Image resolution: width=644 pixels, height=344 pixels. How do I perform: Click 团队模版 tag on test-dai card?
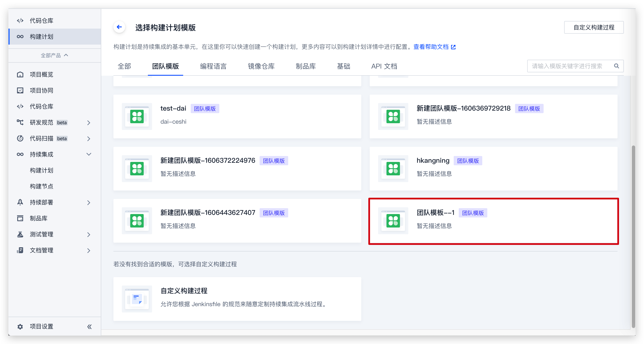(205, 108)
